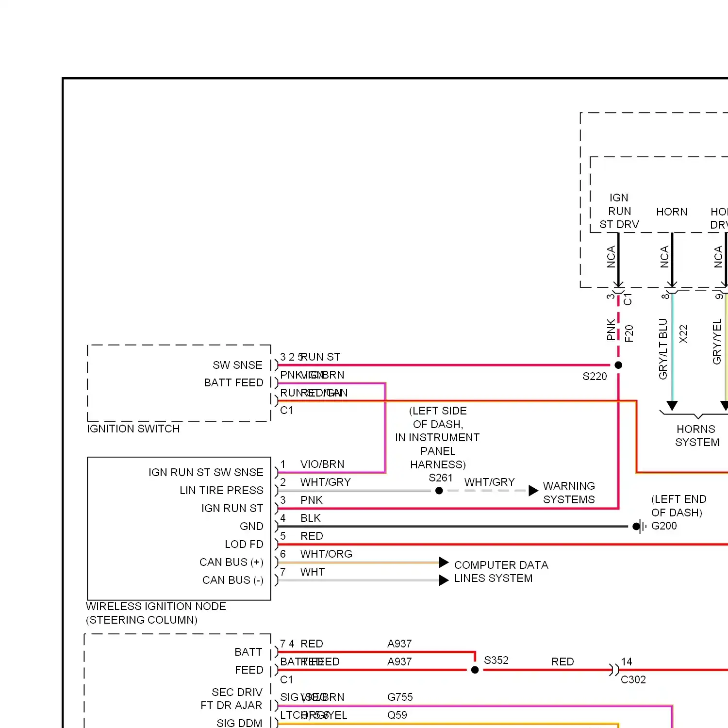Click the C1 label under the ignition switch pins
Viewport: 728px width, 728px height.
[x=286, y=410]
